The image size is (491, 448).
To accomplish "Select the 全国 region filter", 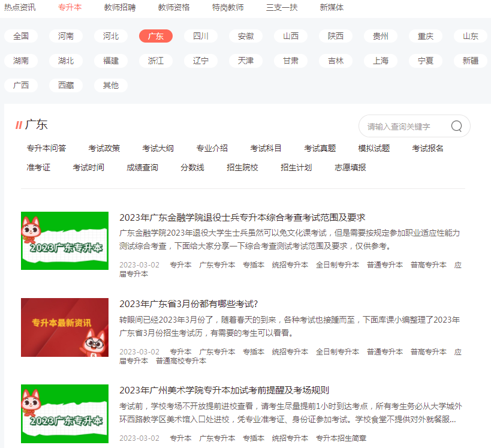I will click(x=20, y=36).
